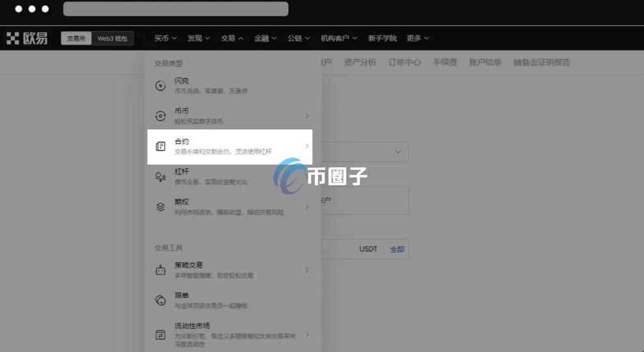Expand the 策略交易 submenu arrow
This screenshot has height=352, width=644.
click(307, 270)
